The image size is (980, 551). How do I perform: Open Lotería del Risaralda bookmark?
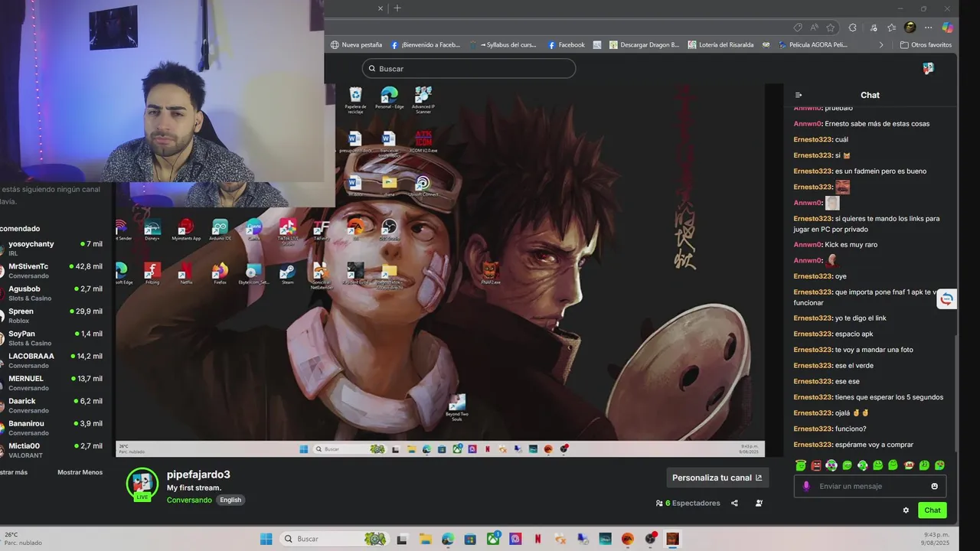click(720, 45)
